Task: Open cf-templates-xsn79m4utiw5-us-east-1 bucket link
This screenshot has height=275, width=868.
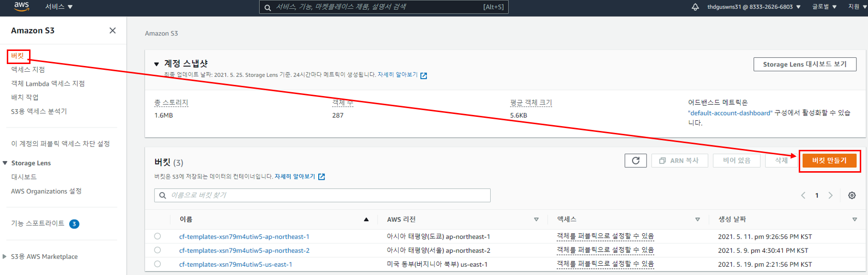Action: pos(235,265)
